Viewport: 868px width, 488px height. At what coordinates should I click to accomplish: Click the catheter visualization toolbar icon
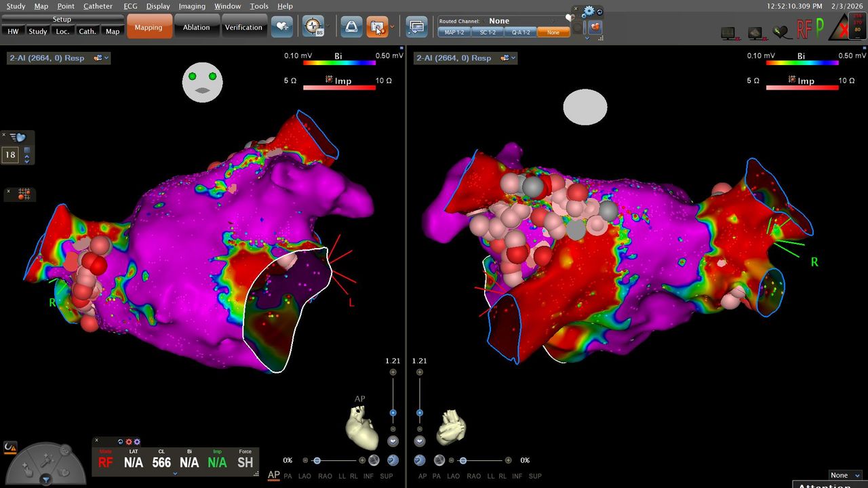(x=351, y=27)
